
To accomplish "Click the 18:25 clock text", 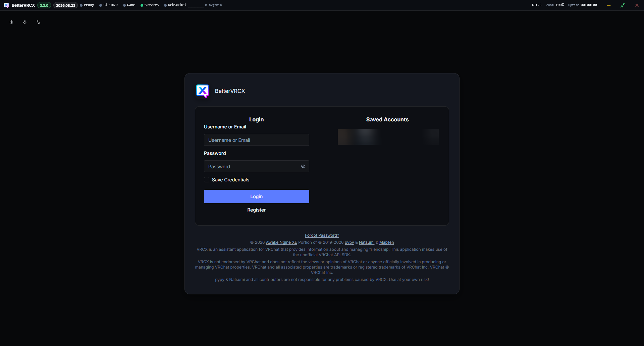I will [x=536, y=5].
